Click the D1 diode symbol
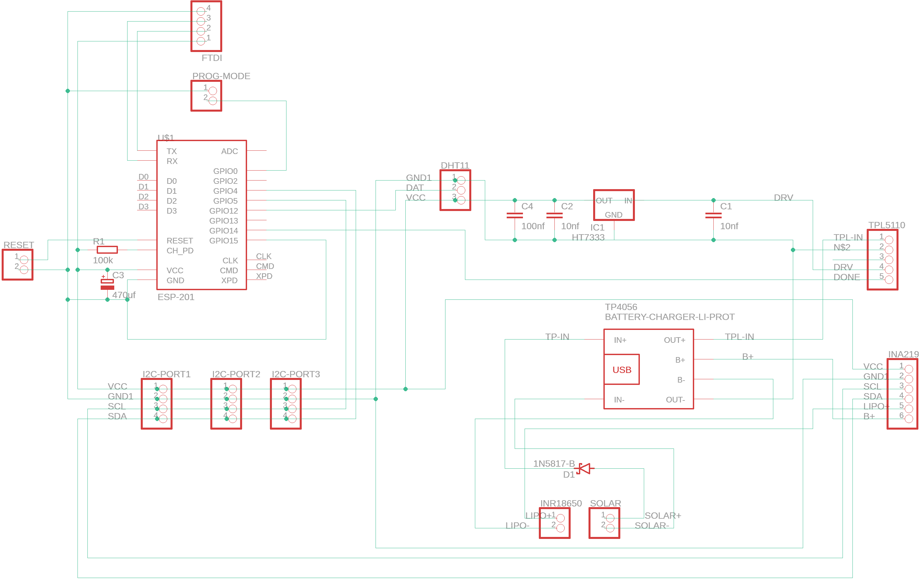 pos(584,468)
